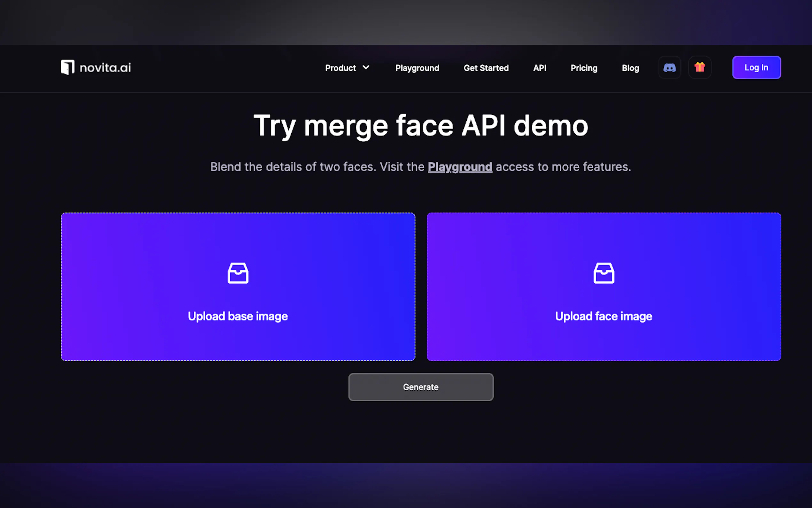Open the Get Started nav item
The height and width of the screenshot is (508, 812).
point(486,68)
